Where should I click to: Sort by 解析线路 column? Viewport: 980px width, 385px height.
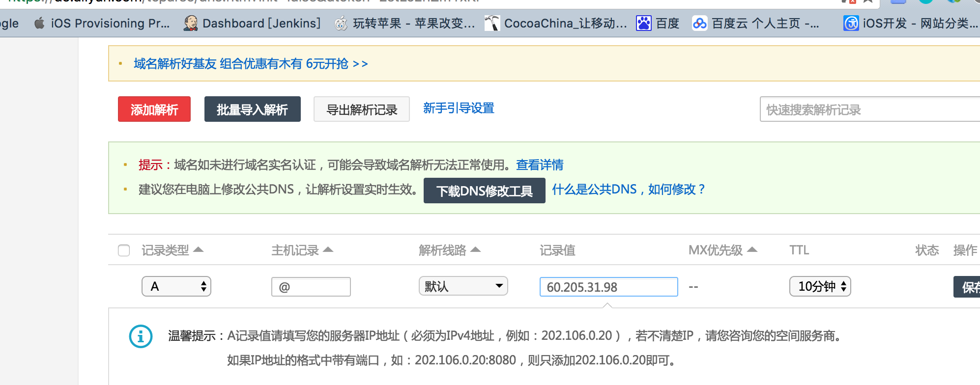(x=450, y=250)
